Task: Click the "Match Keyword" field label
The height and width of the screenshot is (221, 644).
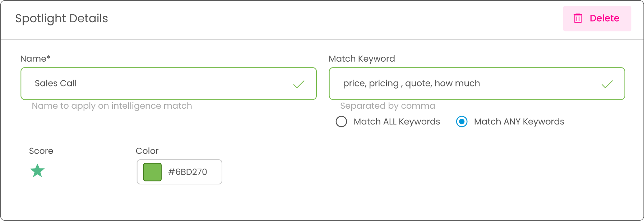Action: [362, 58]
